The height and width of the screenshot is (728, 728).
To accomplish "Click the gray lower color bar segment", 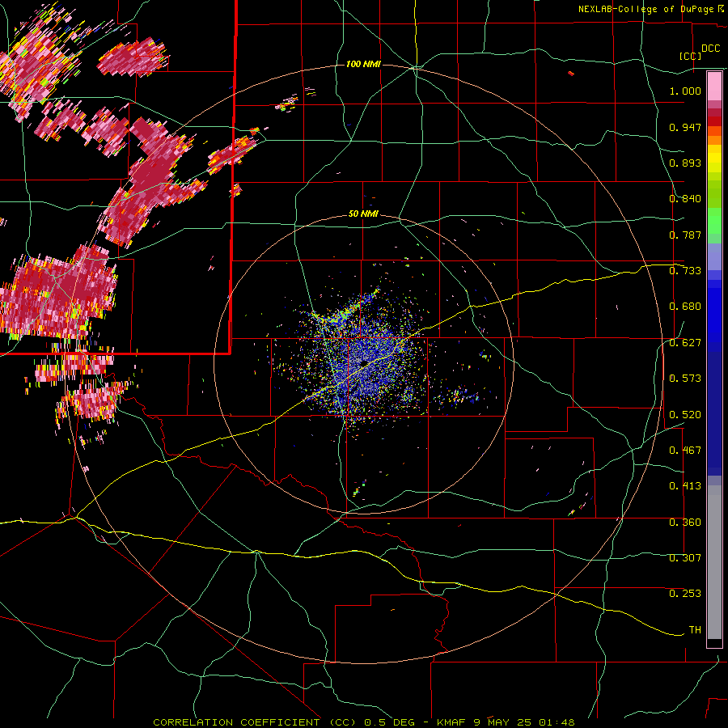I will click(714, 563).
